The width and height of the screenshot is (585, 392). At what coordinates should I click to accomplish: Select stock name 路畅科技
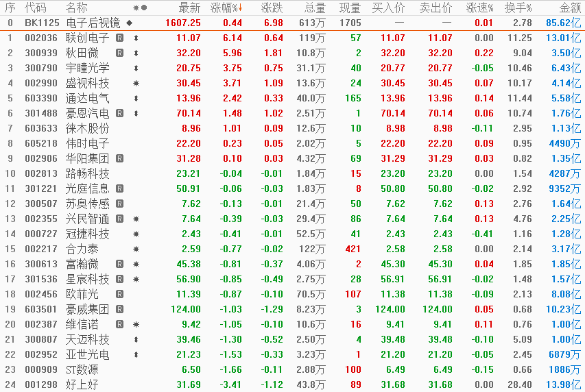87,173
